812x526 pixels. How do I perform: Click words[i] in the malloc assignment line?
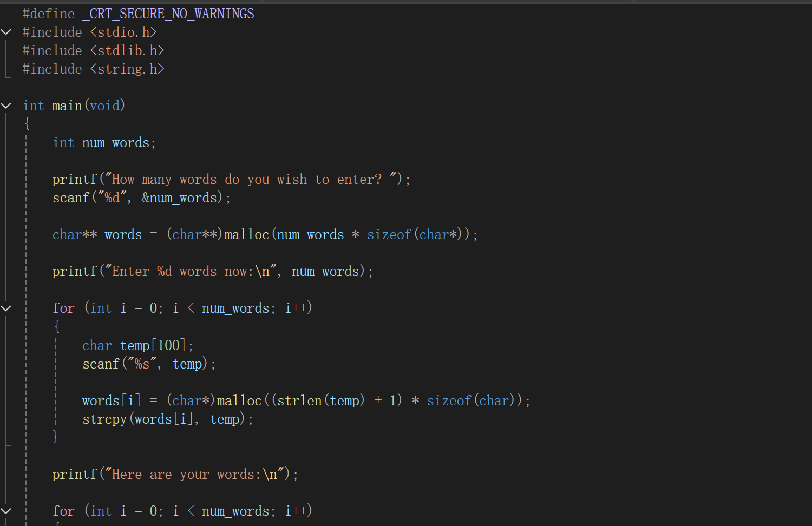(x=112, y=401)
